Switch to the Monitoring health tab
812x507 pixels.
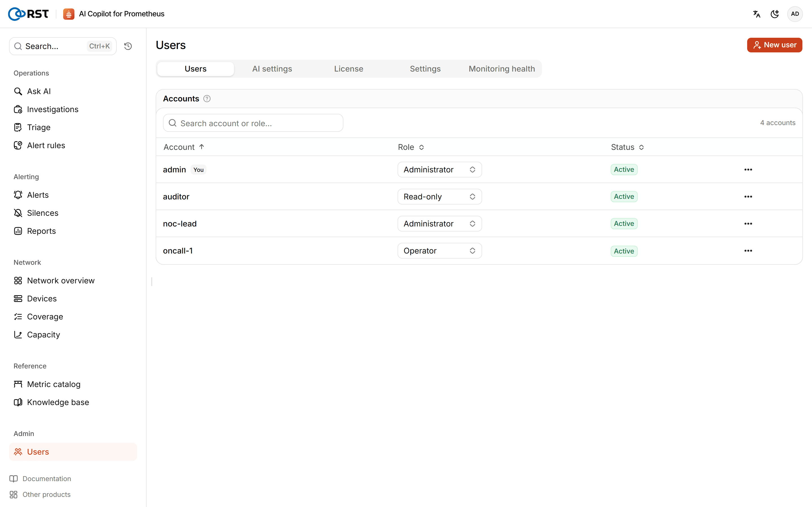click(502, 69)
